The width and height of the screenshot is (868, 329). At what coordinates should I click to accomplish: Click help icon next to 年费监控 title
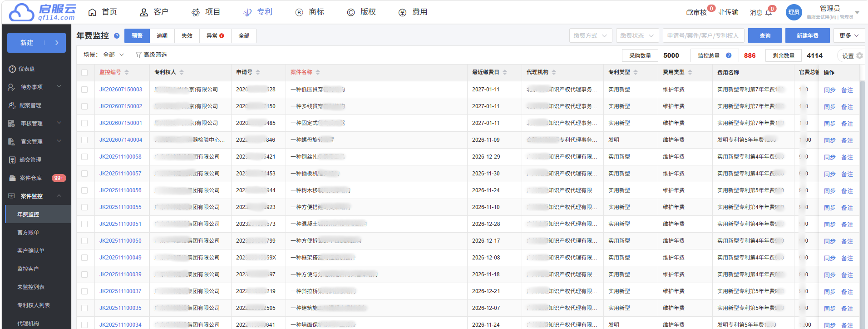117,36
